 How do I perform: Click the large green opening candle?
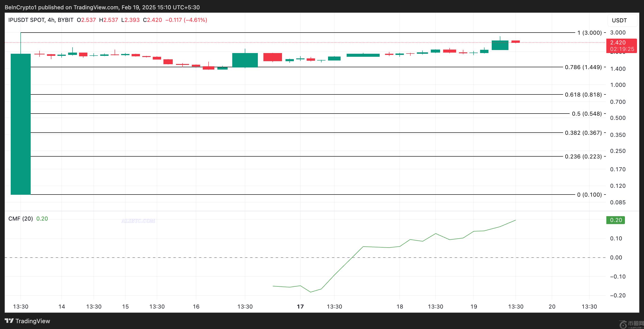pos(20,124)
